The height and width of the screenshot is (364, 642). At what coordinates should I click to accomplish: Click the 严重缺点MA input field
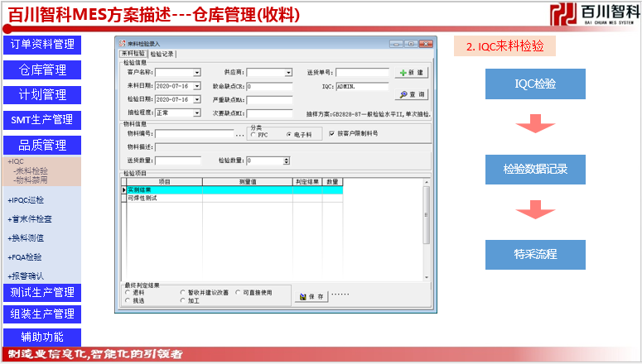coord(269,100)
